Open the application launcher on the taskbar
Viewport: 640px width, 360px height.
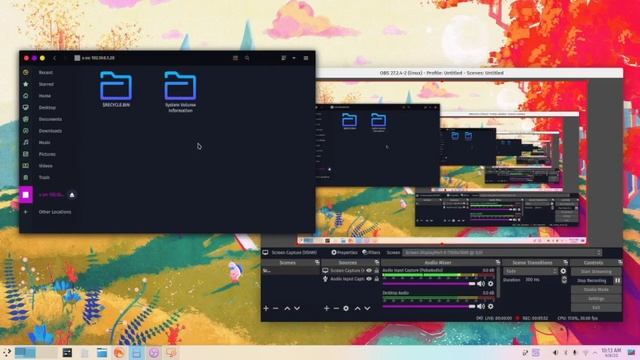click(x=7, y=353)
